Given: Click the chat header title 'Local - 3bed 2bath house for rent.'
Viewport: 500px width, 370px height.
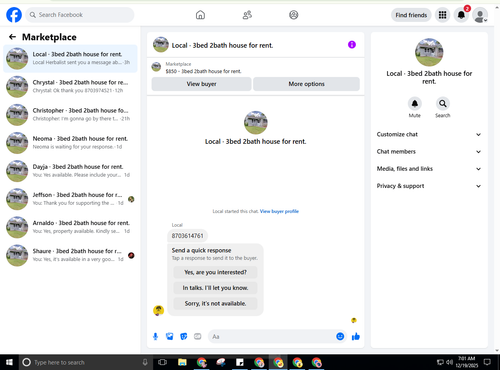Looking at the screenshot, I should pos(222,45).
